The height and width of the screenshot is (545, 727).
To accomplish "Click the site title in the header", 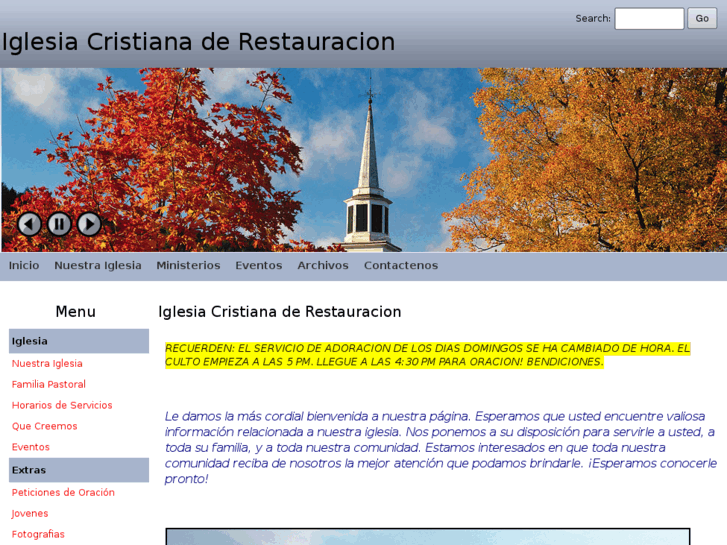I will coord(198,42).
